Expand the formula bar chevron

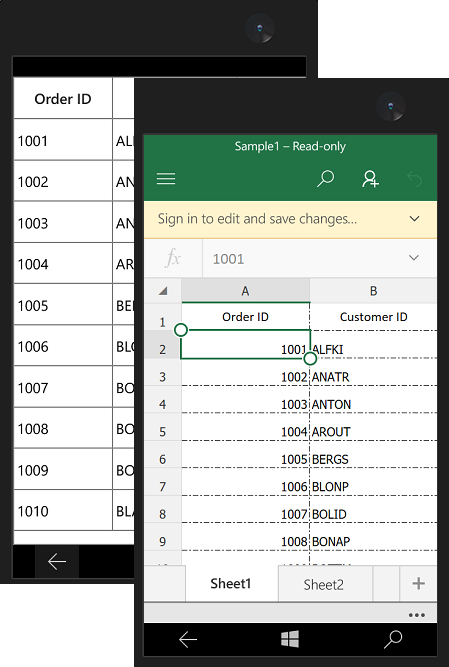pos(414,258)
